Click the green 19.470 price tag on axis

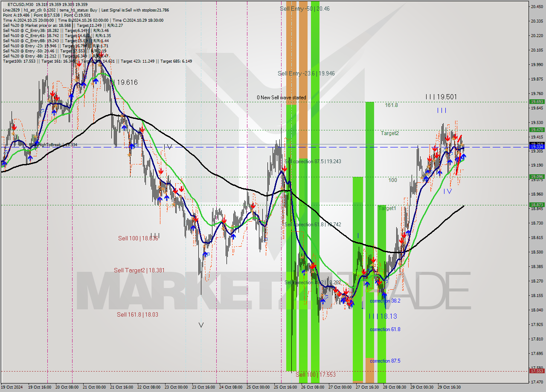tap(536, 130)
